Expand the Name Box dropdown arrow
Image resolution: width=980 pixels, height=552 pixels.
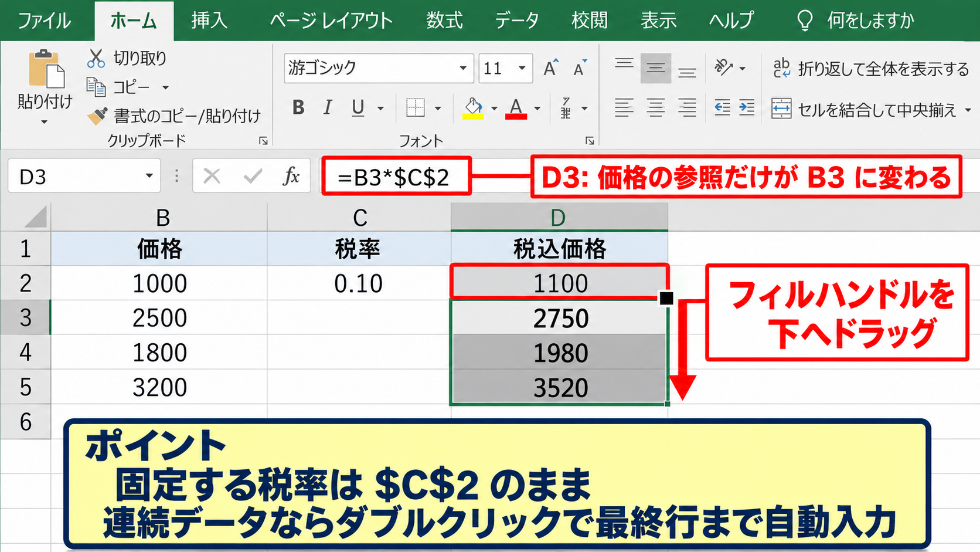coord(149,176)
